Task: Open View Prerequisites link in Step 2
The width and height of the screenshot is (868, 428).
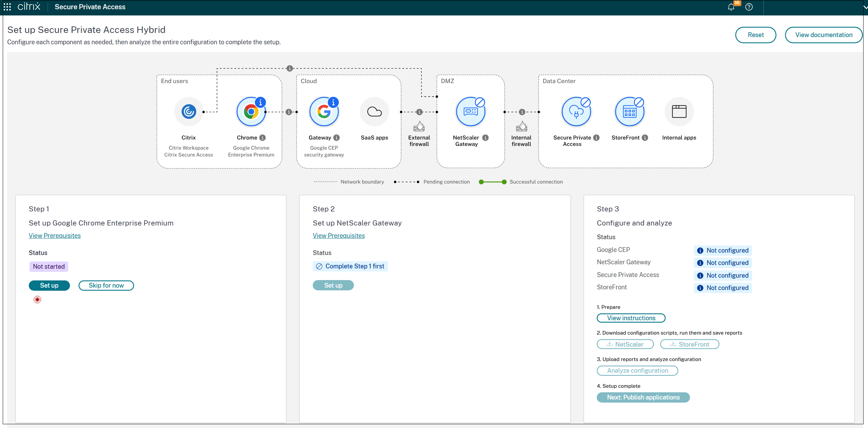Action: (x=338, y=236)
